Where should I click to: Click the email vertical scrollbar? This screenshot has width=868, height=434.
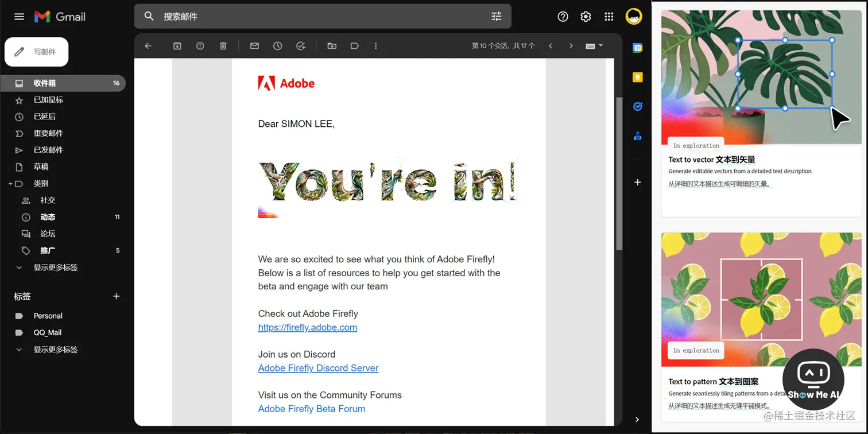click(x=618, y=172)
